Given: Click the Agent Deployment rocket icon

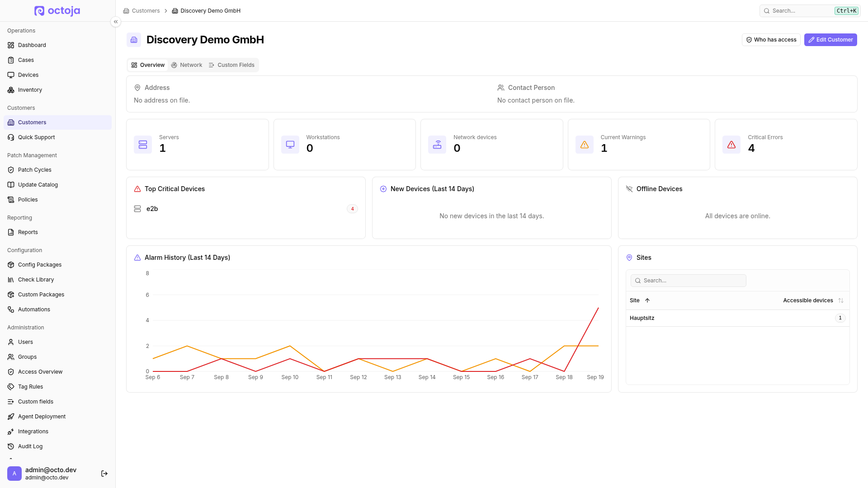Looking at the screenshot, I should pos(11,417).
